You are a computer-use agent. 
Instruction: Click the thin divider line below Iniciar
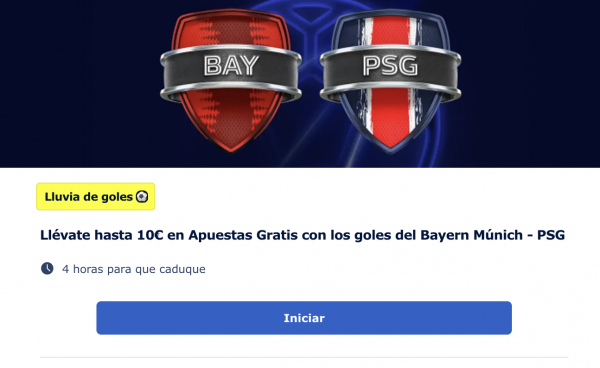coord(304,357)
